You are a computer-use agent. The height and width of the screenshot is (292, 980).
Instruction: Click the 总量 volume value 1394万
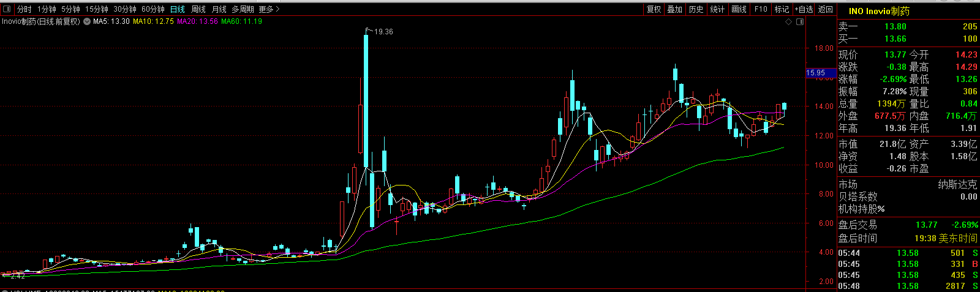coord(891,103)
